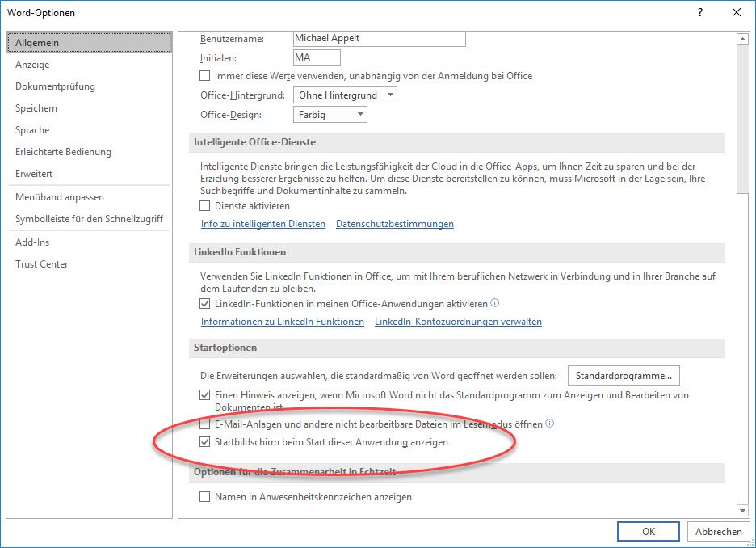Click the Standardprogramme button
The width and height of the screenshot is (756, 548).
point(625,375)
